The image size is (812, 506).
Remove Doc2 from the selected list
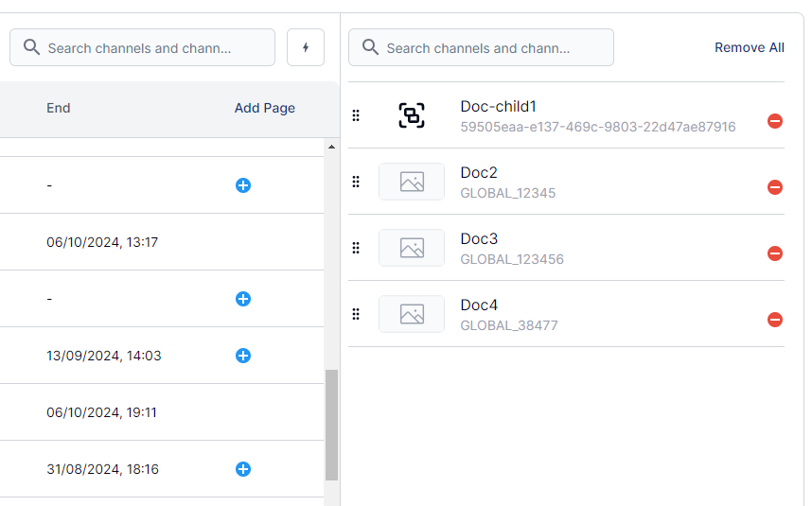pos(774,187)
